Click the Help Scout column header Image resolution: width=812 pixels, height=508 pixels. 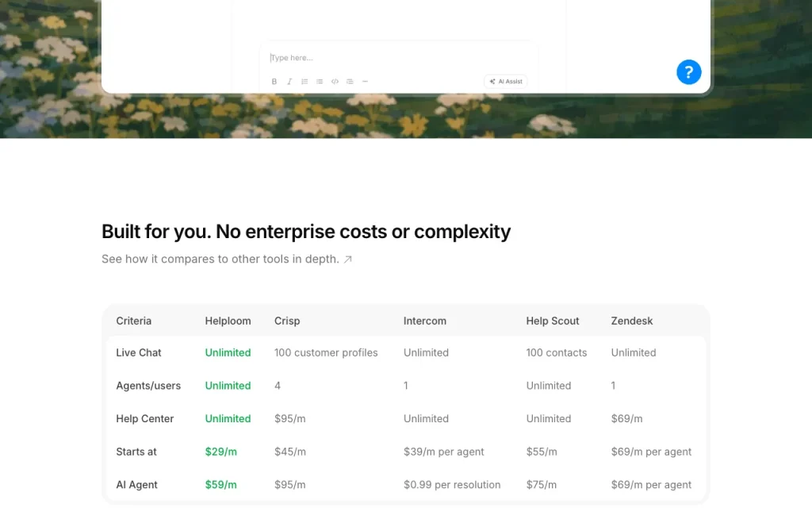click(553, 321)
